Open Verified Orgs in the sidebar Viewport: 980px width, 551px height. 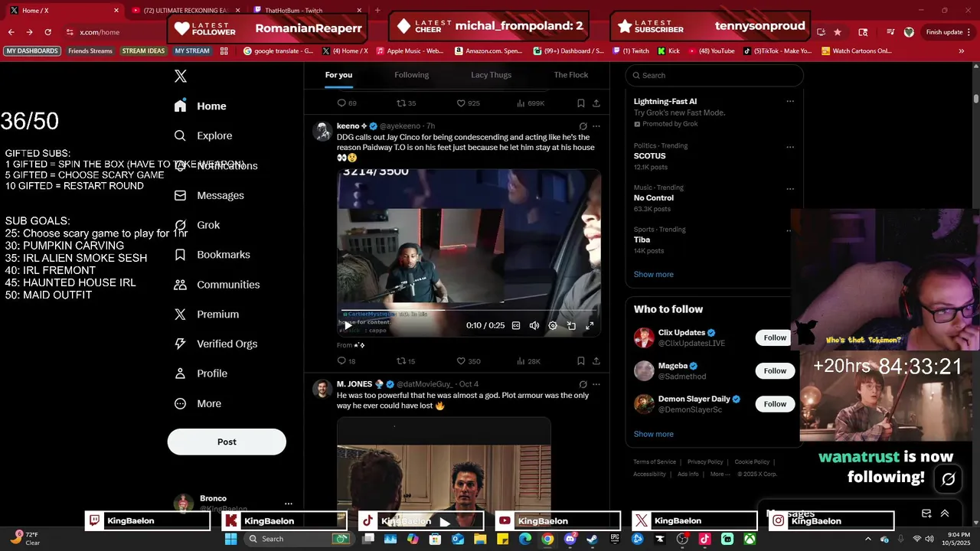(216, 344)
